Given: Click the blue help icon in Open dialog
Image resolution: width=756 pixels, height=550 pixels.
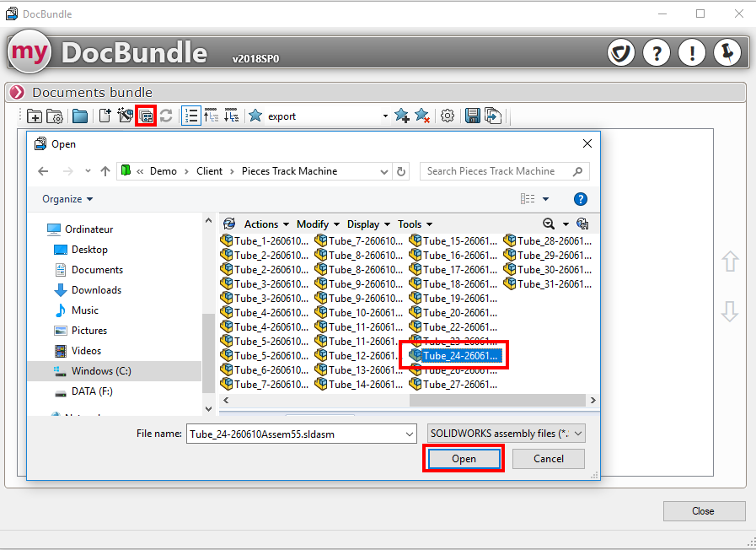Looking at the screenshot, I should point(580,200).
